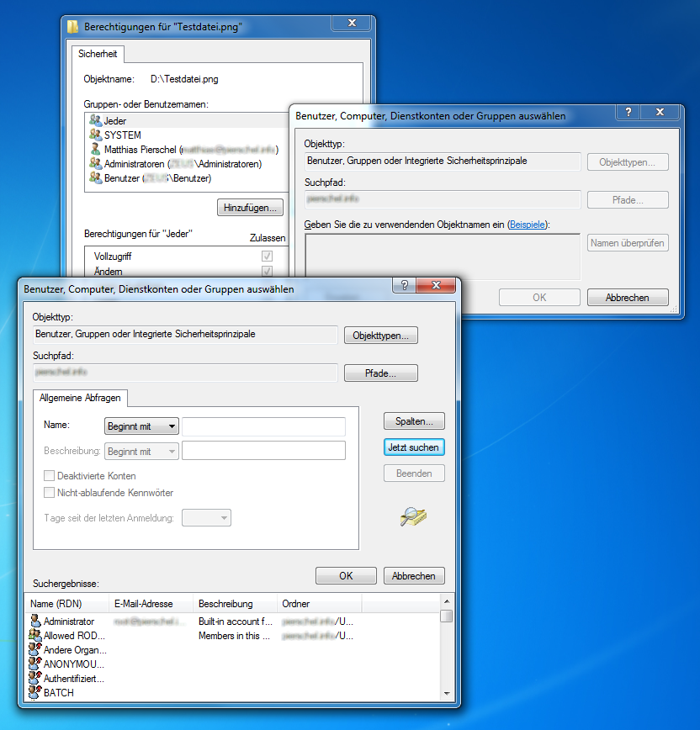Click the results scrollbar down arrow

(447, 694)
